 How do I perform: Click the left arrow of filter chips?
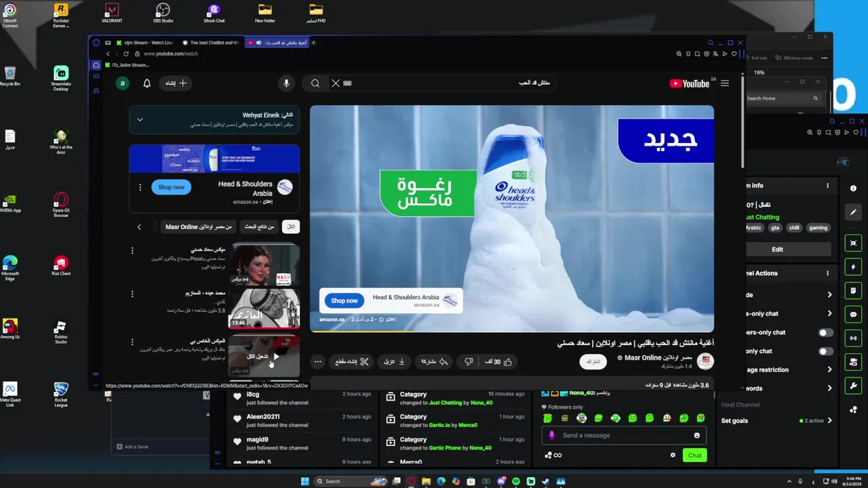click(x=139, y=227)
